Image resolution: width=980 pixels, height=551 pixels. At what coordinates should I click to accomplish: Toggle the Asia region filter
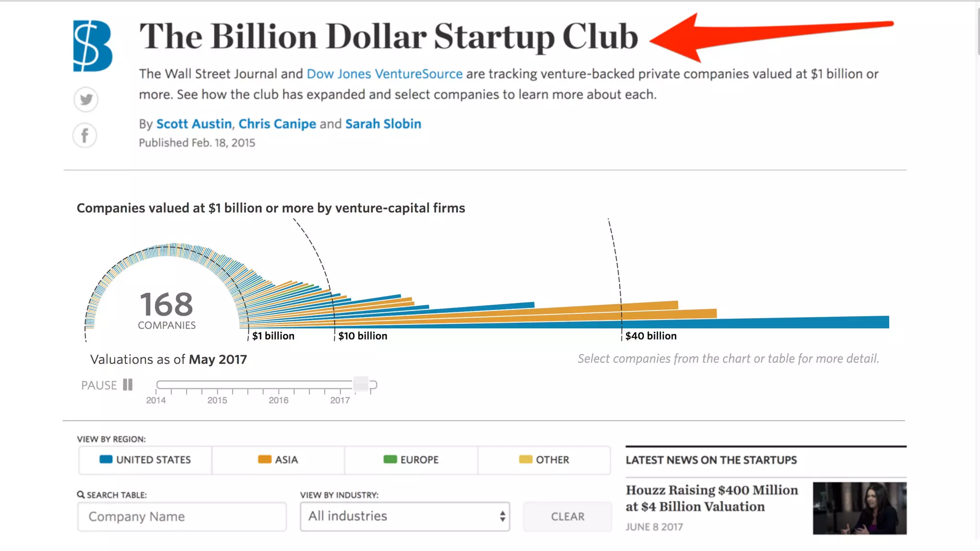(x=278, y=460)
